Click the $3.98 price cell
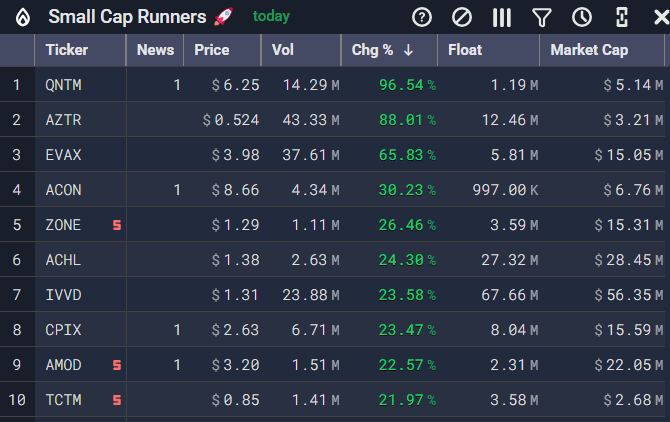 pos(235,155)
